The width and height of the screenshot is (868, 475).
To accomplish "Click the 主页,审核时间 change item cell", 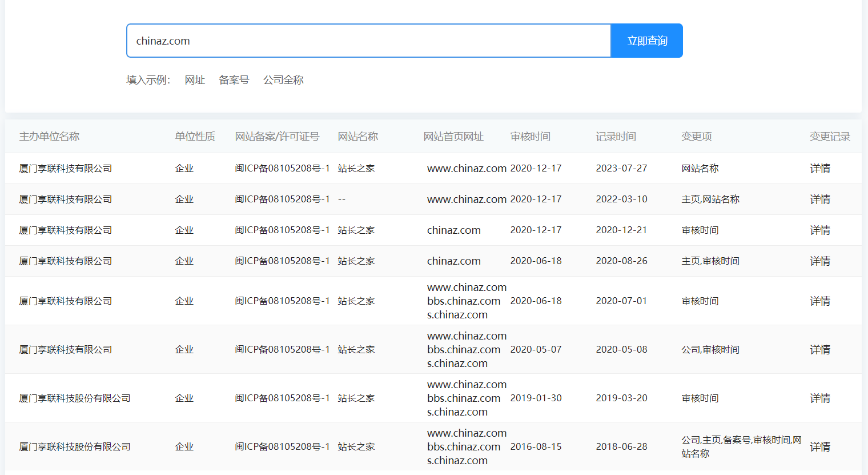I will coord(710,261).
